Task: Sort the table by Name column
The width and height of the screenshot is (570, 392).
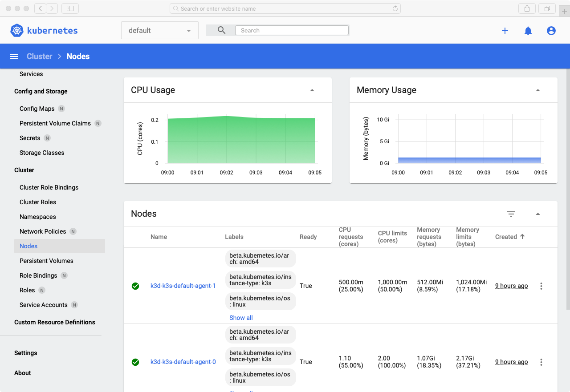Action: [x=159, y=237]
